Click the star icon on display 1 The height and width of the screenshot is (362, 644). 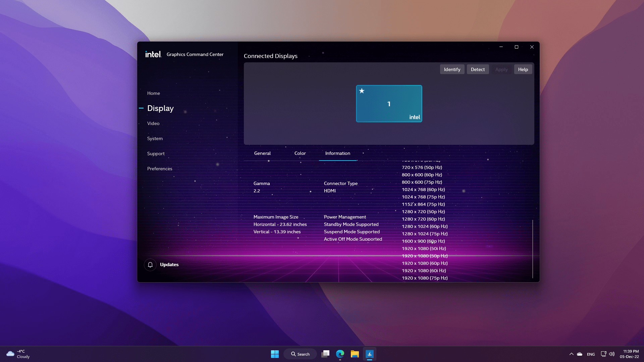[362, 90]
